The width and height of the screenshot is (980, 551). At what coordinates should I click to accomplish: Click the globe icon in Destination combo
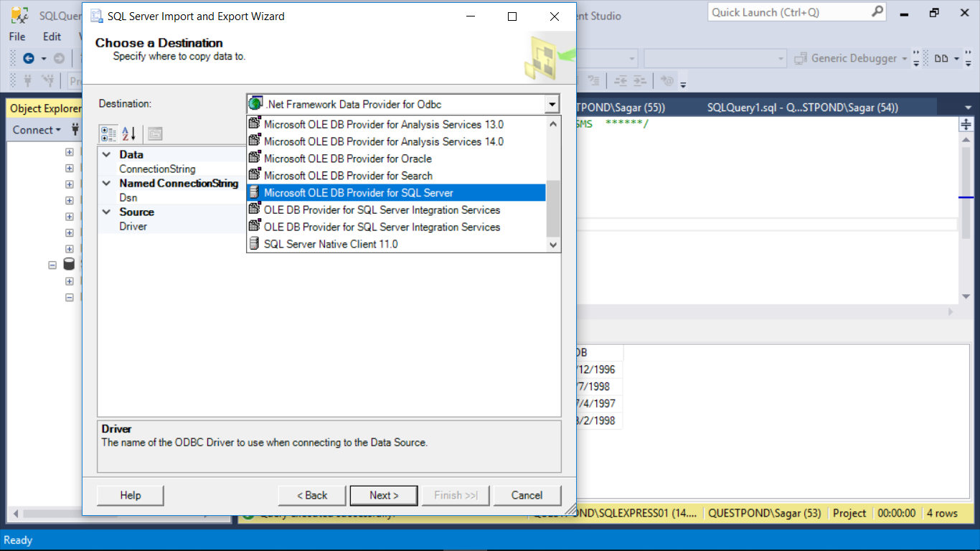tap(255, 104)
